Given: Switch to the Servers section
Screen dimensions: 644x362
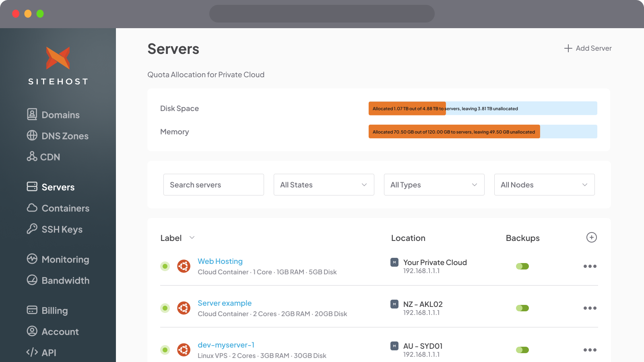Looking at the screenshot, I should point(58,187).
